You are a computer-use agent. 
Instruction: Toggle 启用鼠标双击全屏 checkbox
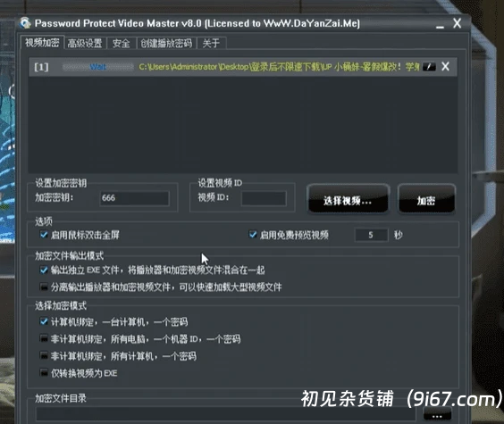pos(44,235)
